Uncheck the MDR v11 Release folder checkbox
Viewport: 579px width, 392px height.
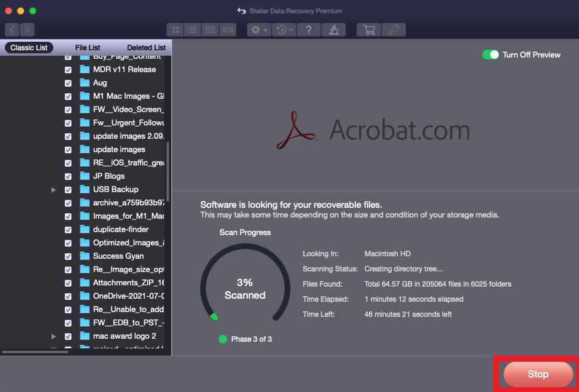(68, 70)
